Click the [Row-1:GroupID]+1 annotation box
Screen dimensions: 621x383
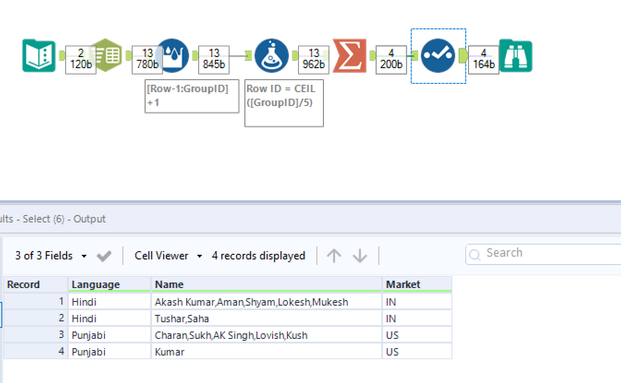tap(192, 96)
